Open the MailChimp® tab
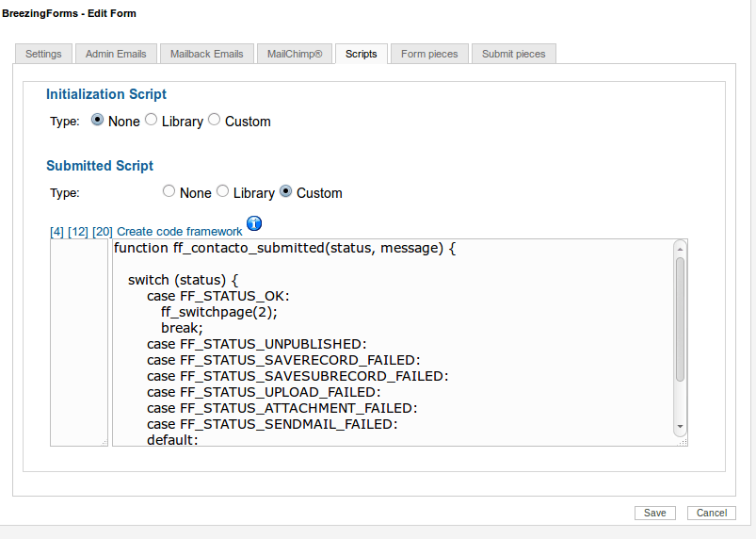Viewport: 756px width, 539px height. click(x=295, y=54)
